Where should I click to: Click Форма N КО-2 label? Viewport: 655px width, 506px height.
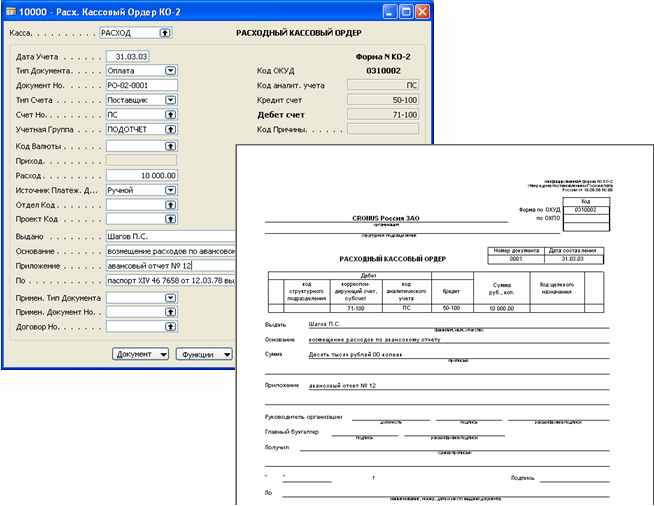click(383, 56)
